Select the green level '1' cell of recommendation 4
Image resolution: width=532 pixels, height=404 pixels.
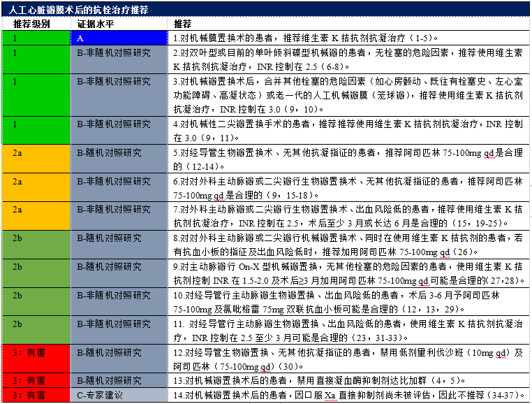click(x=36, y=131)
